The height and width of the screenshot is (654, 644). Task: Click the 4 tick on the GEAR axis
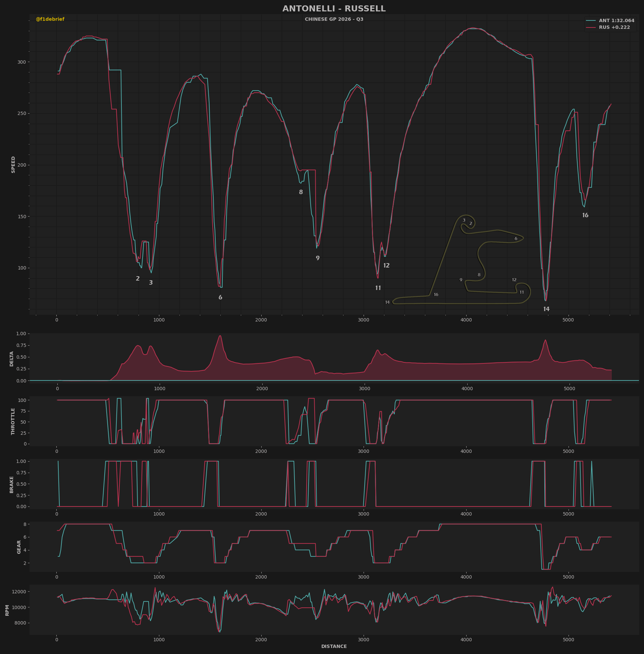tap(25, 550)
